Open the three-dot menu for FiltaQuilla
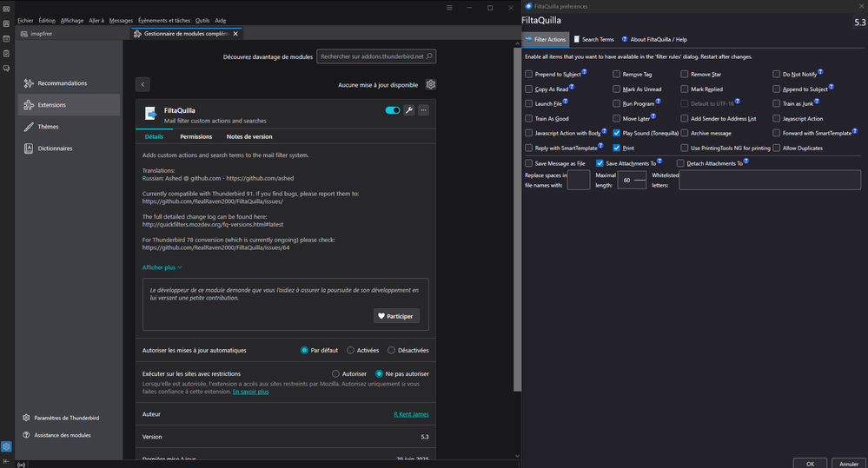Image resolution: width=868 pixels, height=468 pixels. click(423, 110)
